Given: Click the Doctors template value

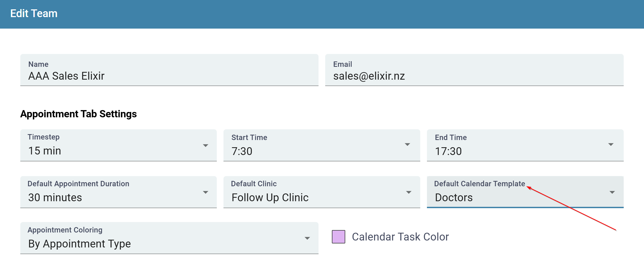Looking at the screenshot, I should pyautogui.click(x=453, y=197).
